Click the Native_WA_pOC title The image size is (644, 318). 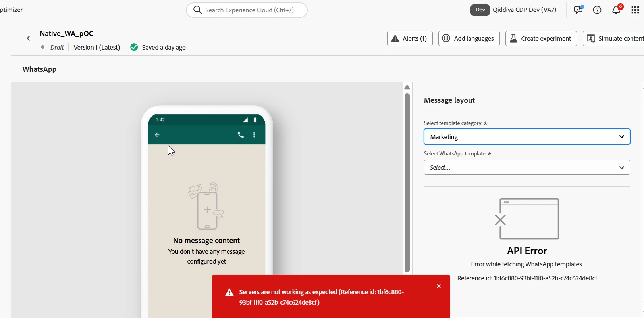coord(66,34)
